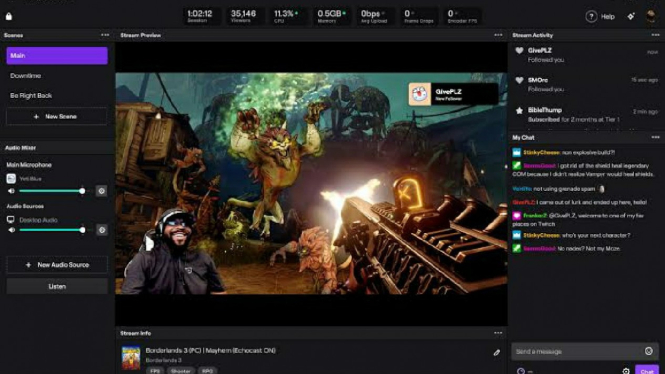
Task: Click StinkyCheese's badge on next character message
Action: (517, 235)
